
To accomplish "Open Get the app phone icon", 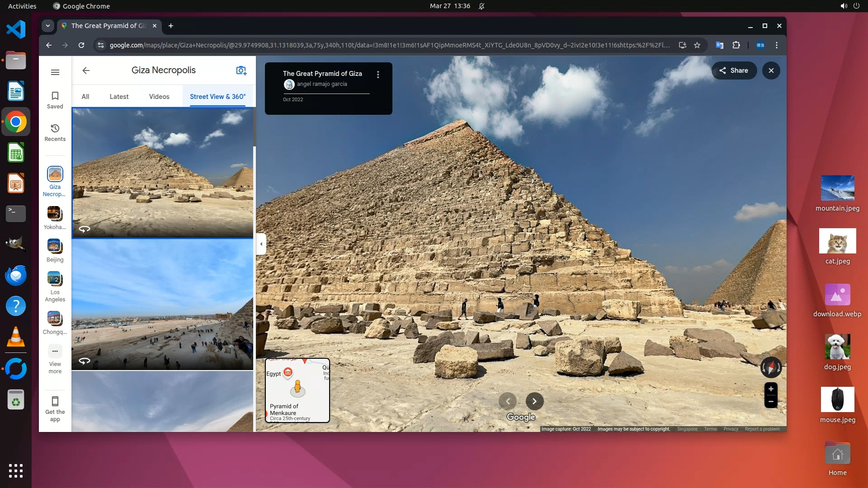I will pos(55,408).
